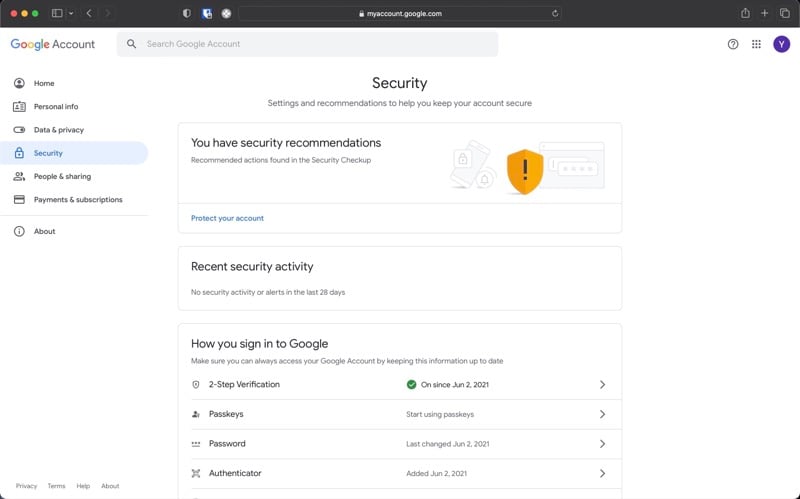Open the Help question mark icon
This screenshot has width=800, height=499.
(x=733, y=44)
